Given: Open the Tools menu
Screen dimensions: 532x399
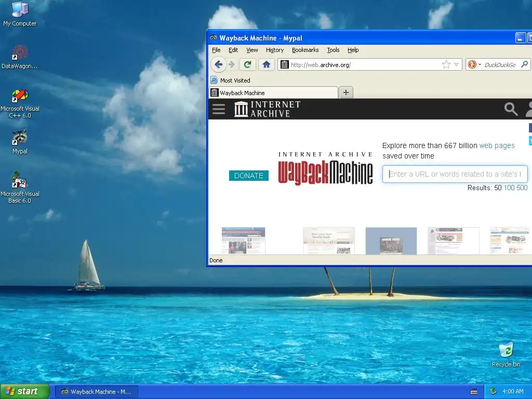Looking at the screenshot, I should tap(333, 50).
